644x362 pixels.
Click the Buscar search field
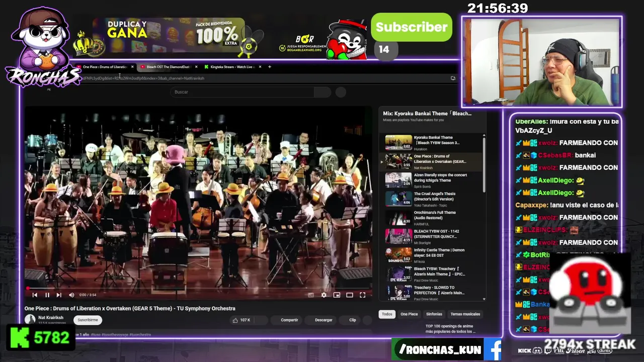click(243, 92)
